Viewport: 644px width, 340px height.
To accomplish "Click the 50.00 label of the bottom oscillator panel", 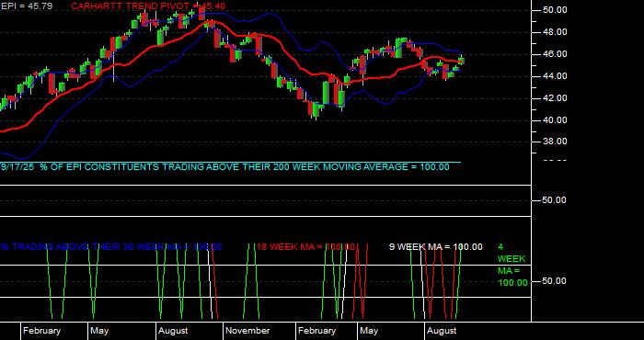I will tap(555, 281).
